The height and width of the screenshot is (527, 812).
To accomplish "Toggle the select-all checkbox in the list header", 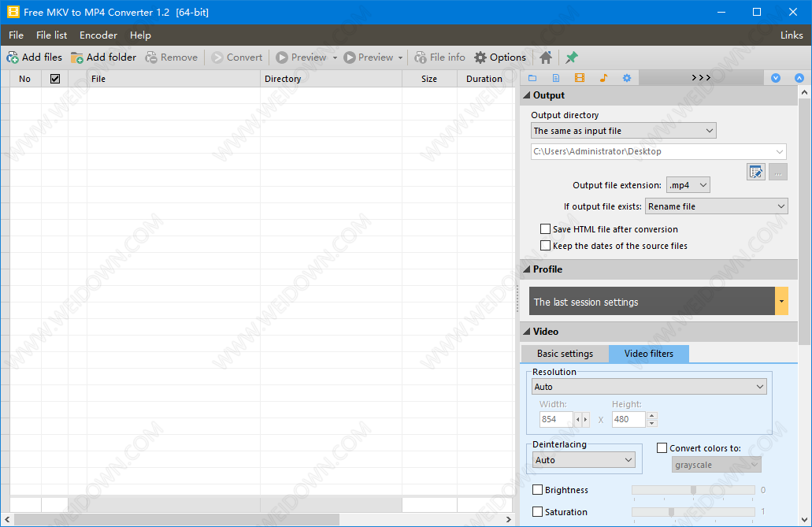I will coord(55,79).
